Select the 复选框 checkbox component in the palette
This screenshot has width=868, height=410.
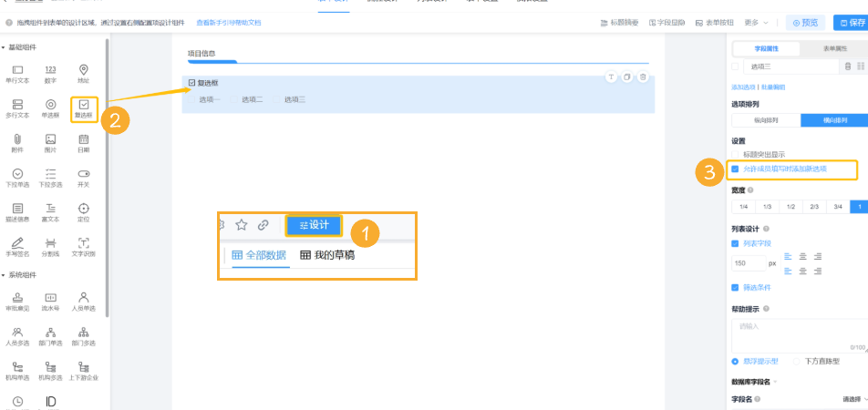click(x=84, y=109)
